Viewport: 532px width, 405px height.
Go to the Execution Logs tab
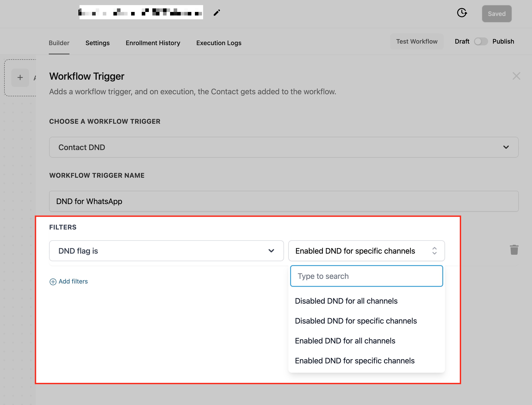219,43
